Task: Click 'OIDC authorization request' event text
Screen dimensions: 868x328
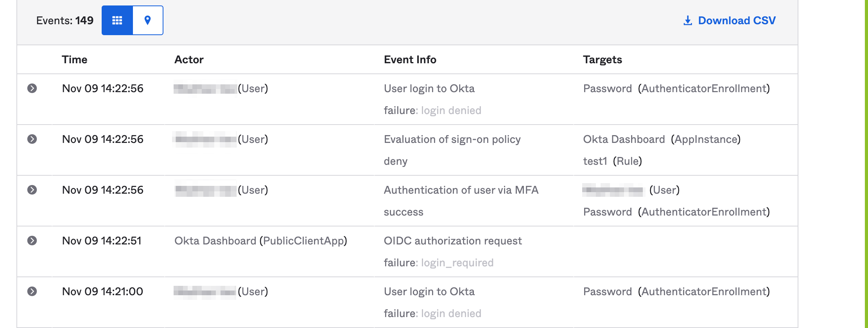Action: tap(452, 241)
